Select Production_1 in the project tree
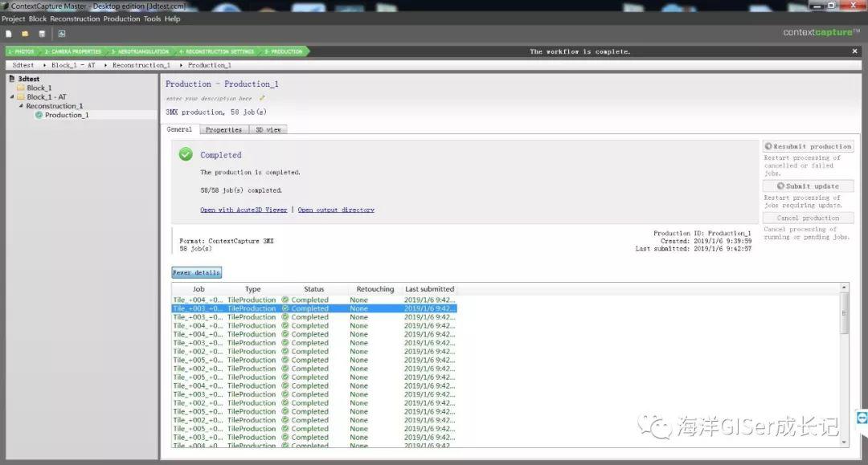 click(67, 115)
